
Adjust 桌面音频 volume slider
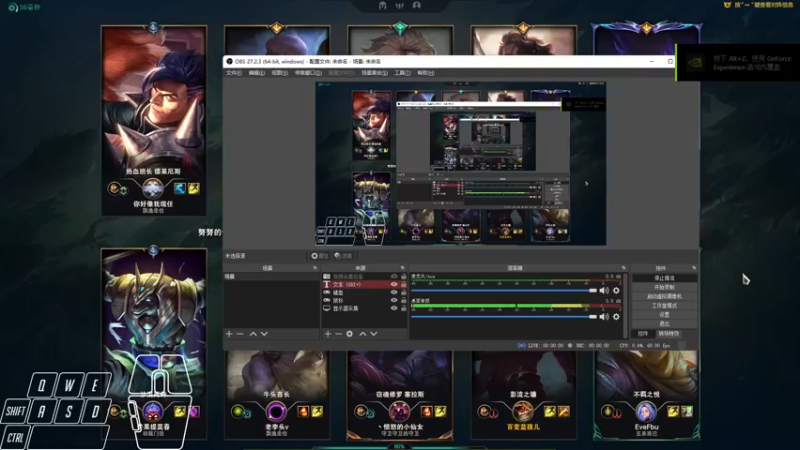[504, 317]
